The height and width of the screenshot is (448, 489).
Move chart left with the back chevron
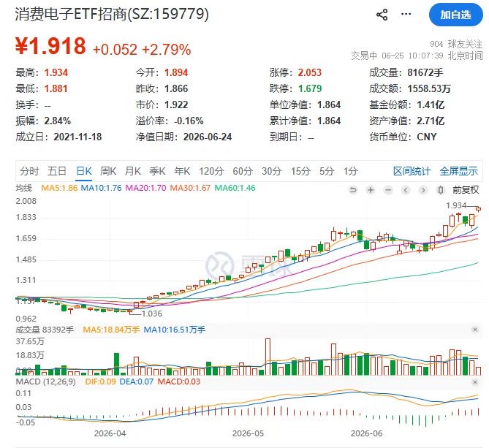[406, 190]
